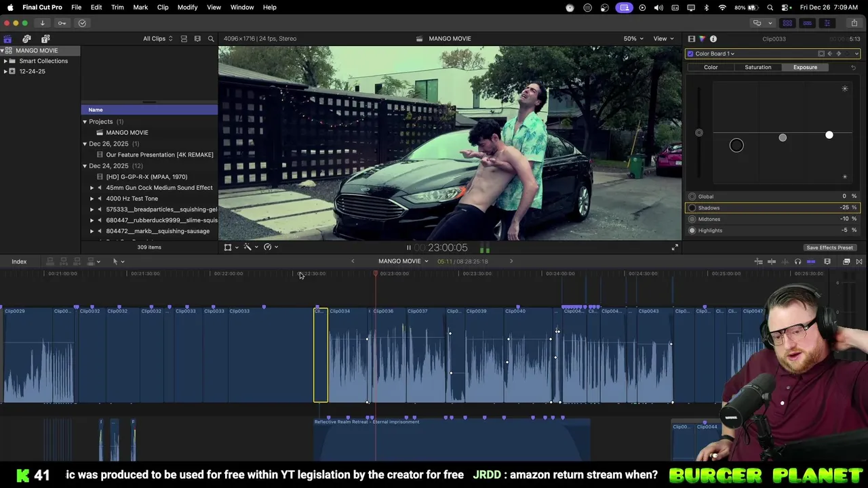Select the Exposure tab
This screenshot has height=488, width=868.
805,67
